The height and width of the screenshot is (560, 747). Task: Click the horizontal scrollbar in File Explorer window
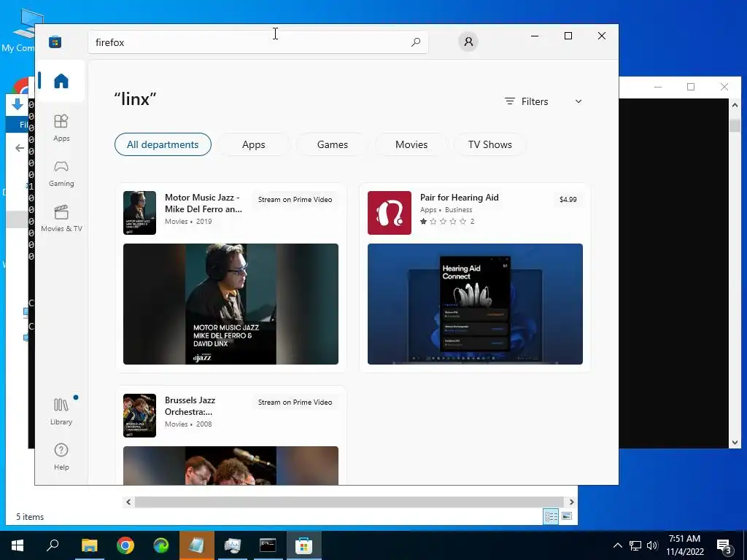(x=350, y=502)
